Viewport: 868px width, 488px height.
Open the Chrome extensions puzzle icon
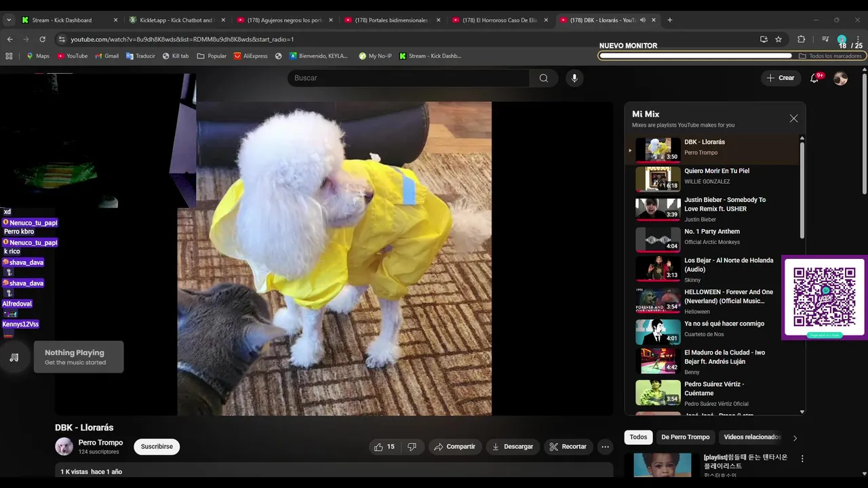coord(801,39)
